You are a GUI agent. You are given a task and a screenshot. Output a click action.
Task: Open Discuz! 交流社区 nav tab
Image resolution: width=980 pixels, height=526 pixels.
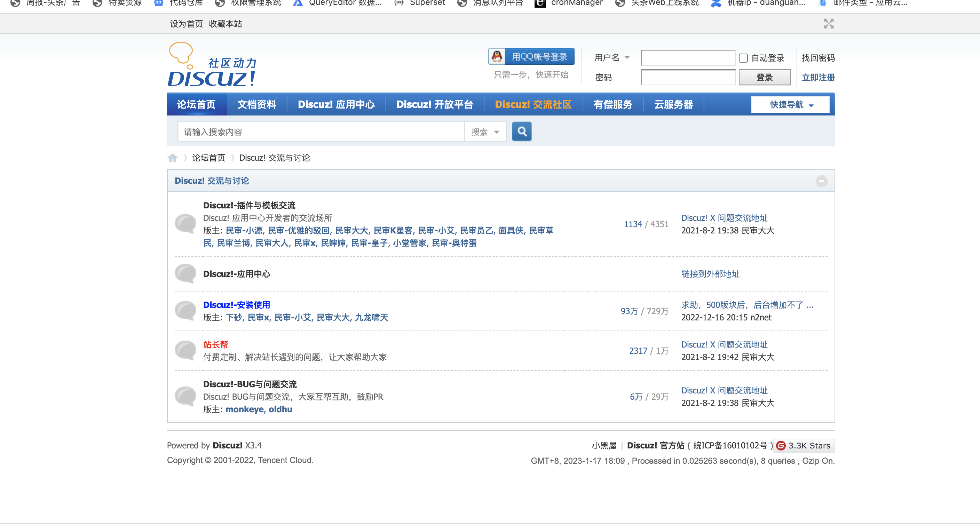click(x=534, y=105)
